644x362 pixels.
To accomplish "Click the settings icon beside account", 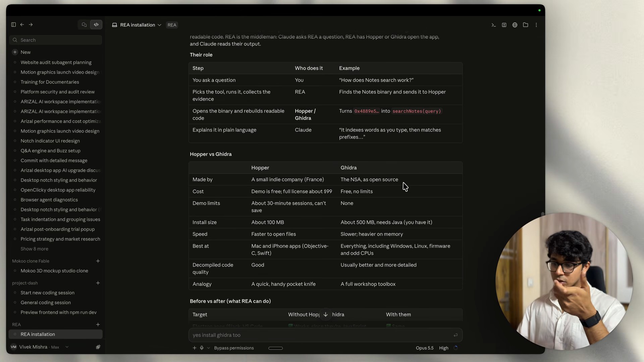I will pos(98,347).
